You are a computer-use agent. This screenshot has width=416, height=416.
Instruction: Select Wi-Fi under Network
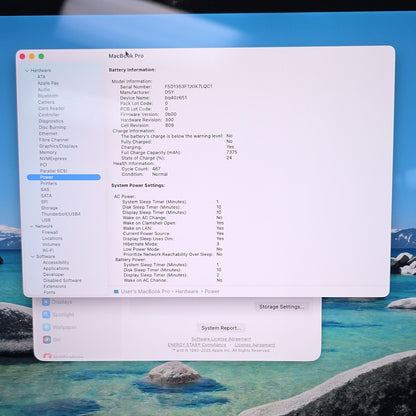[x=48, y=250]
